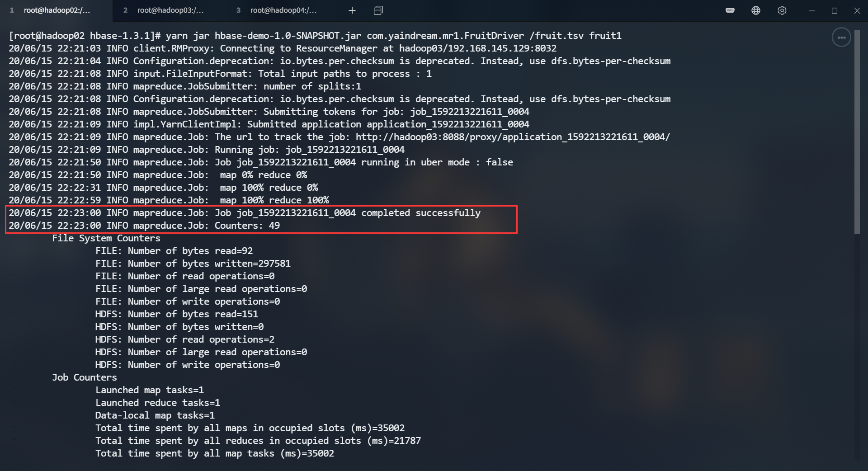
Task: Click the 'Job Counters' heading
Action: [84, 377]
